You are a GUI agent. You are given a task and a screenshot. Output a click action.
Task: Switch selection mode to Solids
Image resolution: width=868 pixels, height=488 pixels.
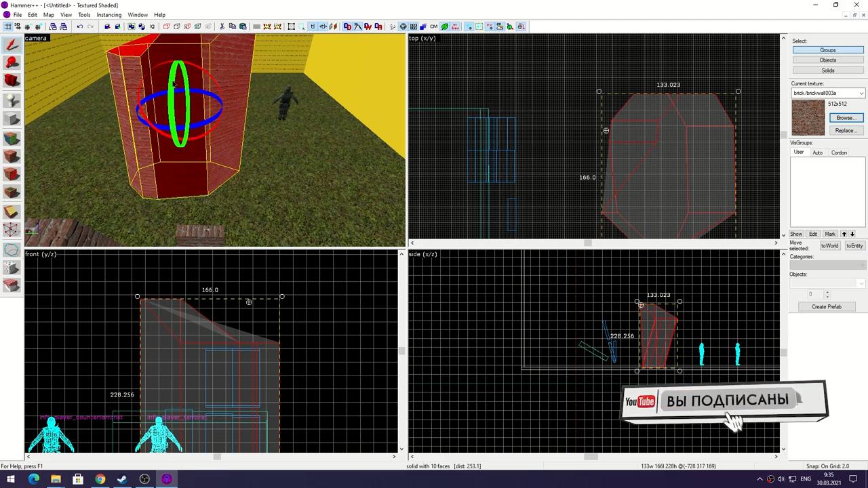[827, 70]
